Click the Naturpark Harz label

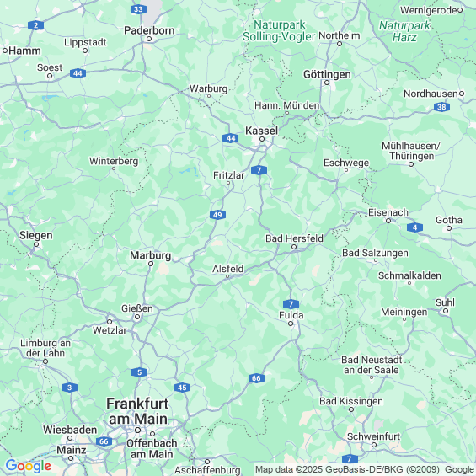coord(404,31)
